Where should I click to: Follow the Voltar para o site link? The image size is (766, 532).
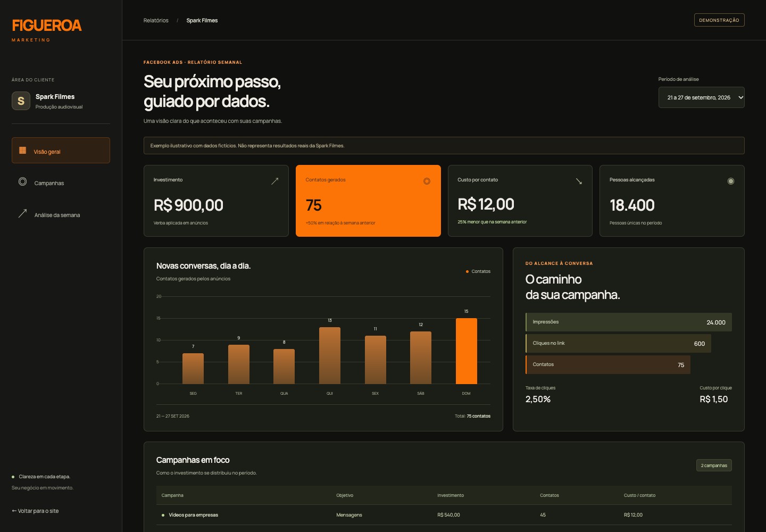coord(35,511)
